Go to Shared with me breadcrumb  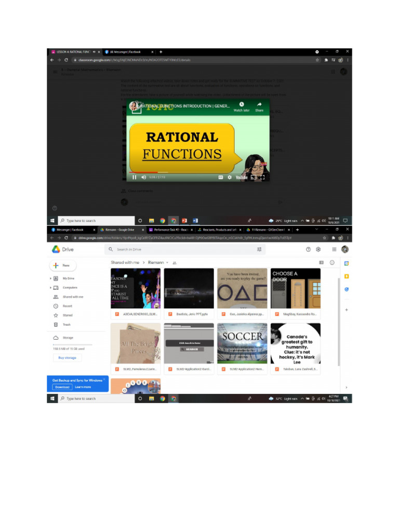(125, 262)
